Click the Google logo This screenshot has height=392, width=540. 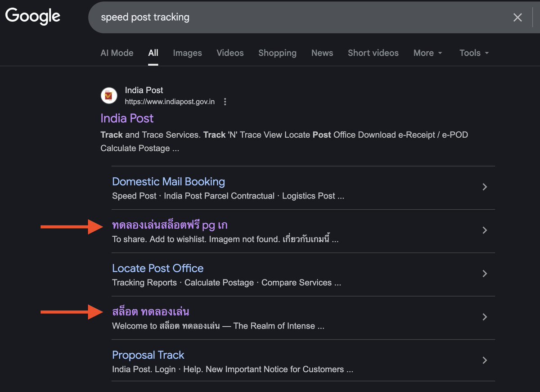33,17
